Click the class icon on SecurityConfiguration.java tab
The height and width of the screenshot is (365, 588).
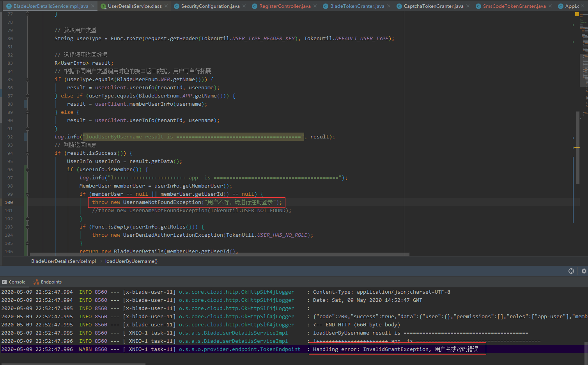tap(177, 6)
